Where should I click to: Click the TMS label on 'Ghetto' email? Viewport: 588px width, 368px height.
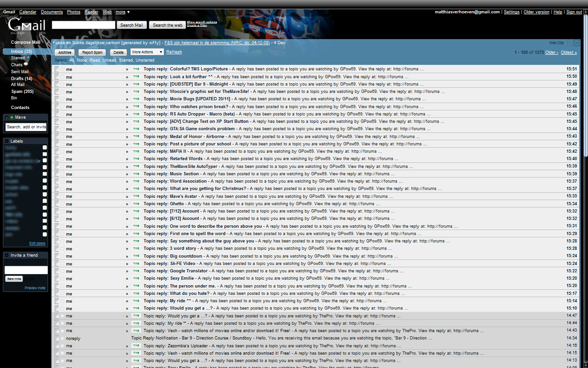coord(136,204)
